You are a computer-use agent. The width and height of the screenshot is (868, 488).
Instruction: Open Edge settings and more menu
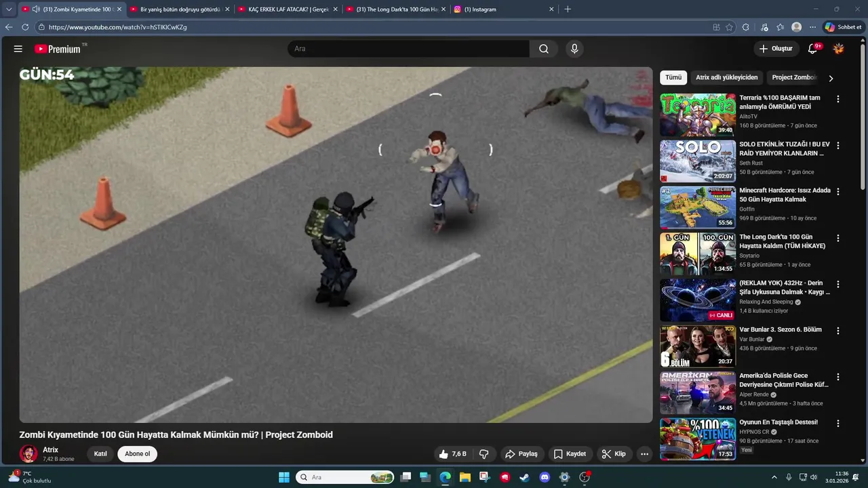[x=812, y=27]
